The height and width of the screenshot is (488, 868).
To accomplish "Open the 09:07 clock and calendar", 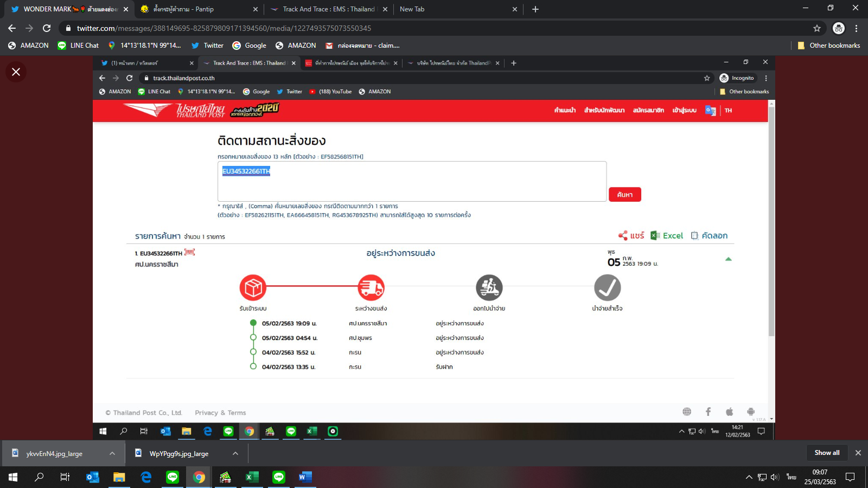I will click(x=820, y=477).
